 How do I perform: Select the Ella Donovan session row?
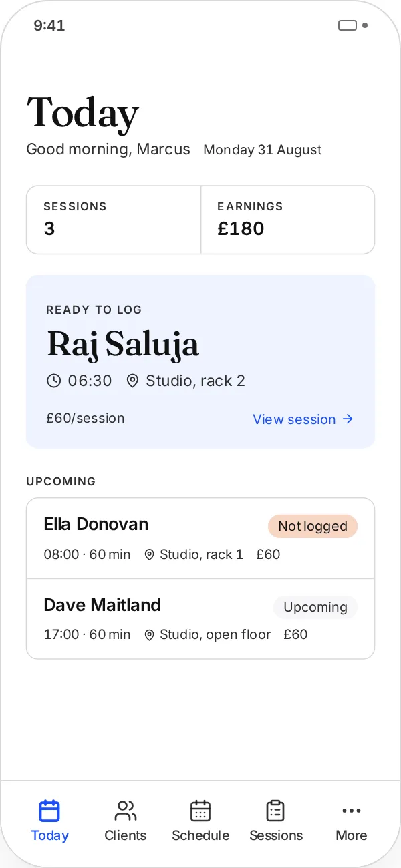click(200, 538)
